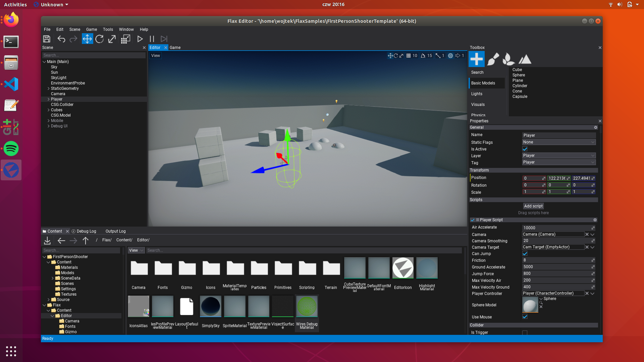Select the Scale tool icon in toolbar
Screen dimensions: 644x362
112,39
